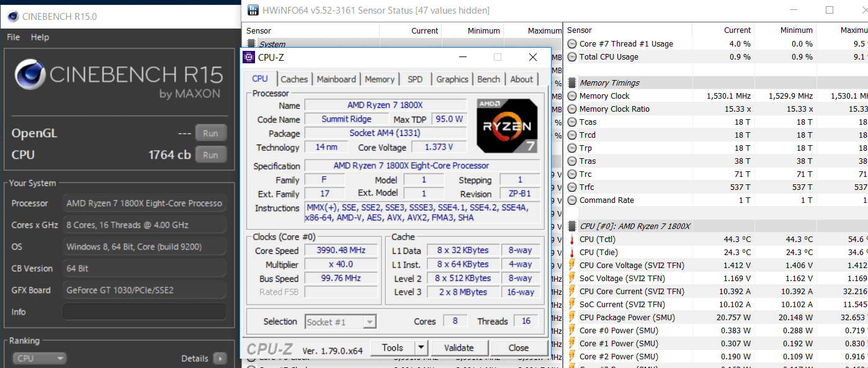Click the icon next to the Trc sensor
Screen dimensions: 868x368
572,174
